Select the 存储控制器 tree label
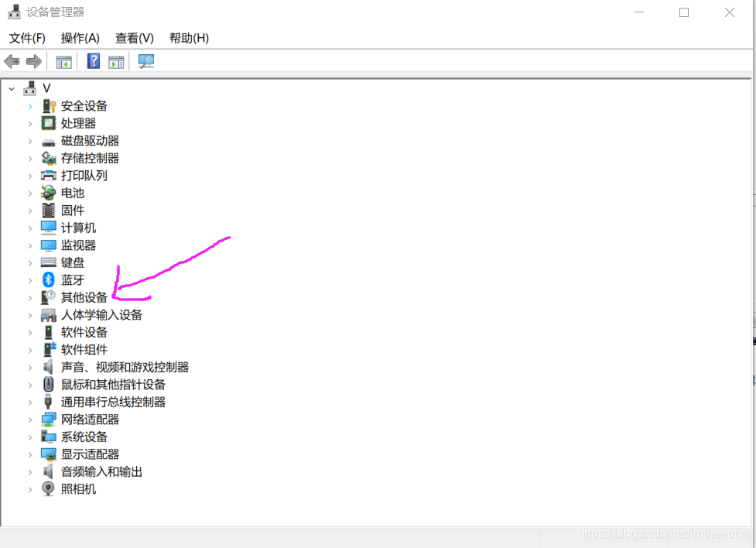 90,158
